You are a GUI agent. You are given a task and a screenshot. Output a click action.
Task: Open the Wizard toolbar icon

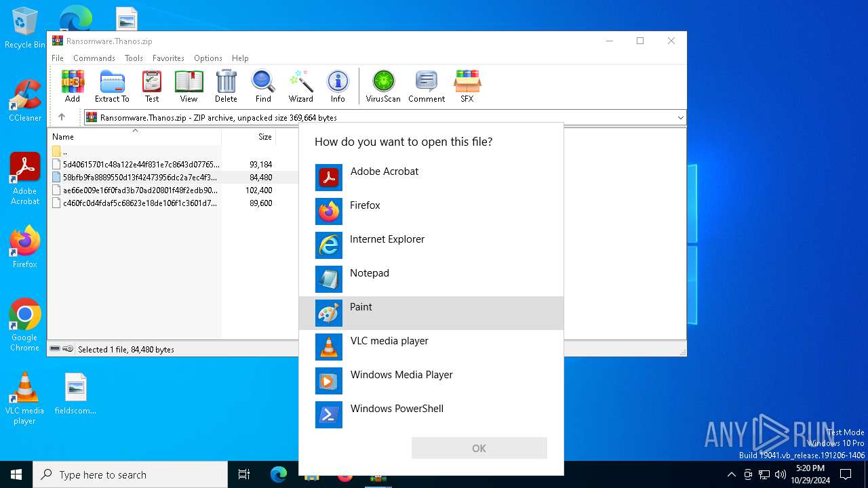pyautogui.click(x=301, y=86)
